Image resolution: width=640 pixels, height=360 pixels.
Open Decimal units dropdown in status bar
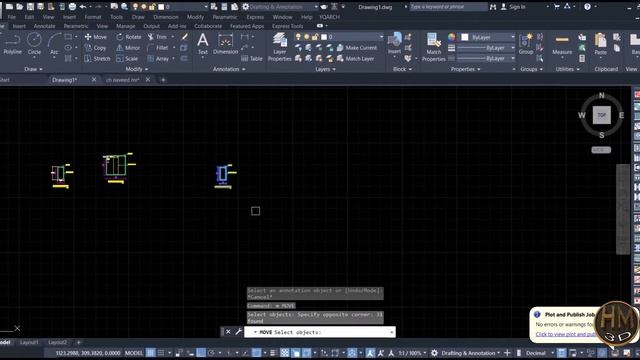click(539, 353)
